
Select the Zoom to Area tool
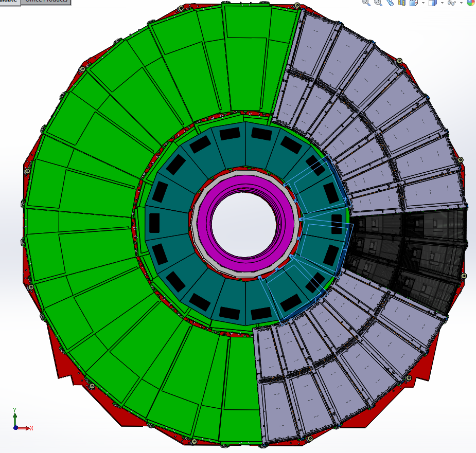click(378, 2)
